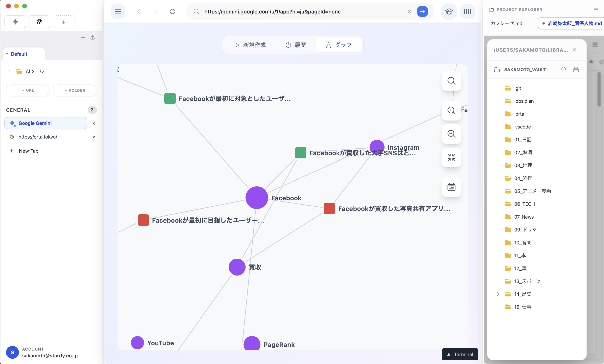The image size is (604, 364).
Task: Select the Gemini sparkle app icon
Action: 15,22
